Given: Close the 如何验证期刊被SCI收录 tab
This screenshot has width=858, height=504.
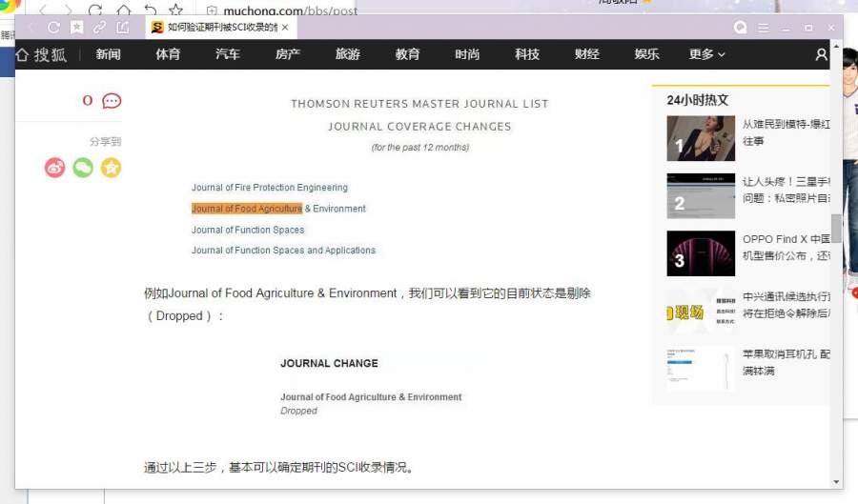Looking at the screenshot, I should point(285,28).
